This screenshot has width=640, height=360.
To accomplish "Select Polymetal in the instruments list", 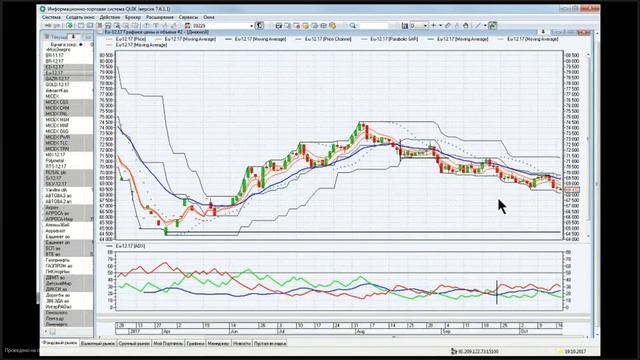I will [68, 161].
